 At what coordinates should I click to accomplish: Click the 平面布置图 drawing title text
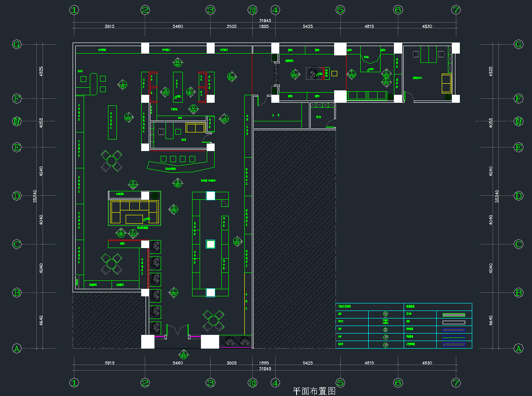315,391
